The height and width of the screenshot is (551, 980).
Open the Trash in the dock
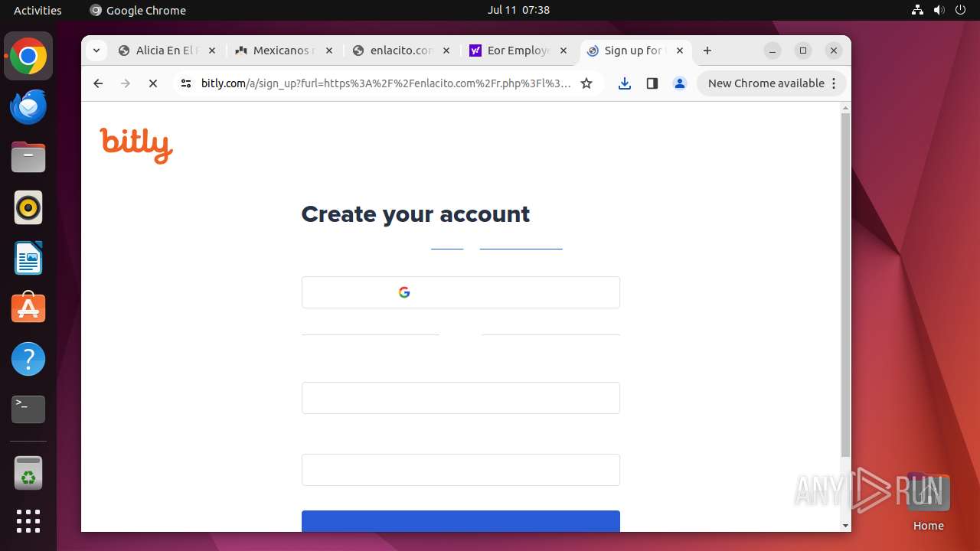coord(28,473)
